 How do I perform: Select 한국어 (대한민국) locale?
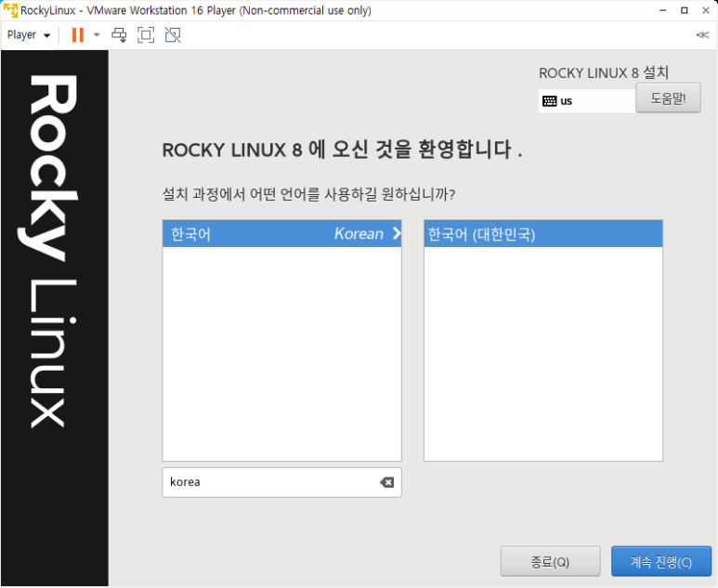point(543,234)
